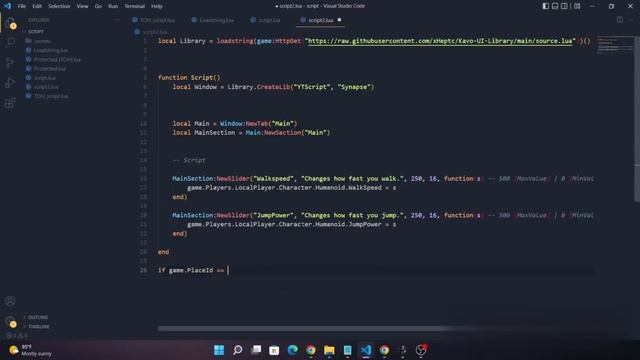Click the '-- Script' comment line
This screenshot has width=640, height=360.
click(189, 160)
